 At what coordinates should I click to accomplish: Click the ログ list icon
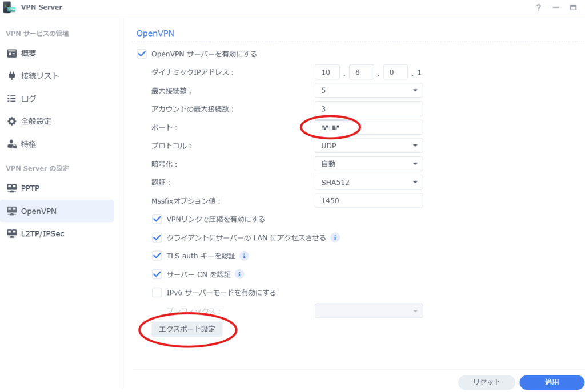pyautogui.click(x=11, y=99)
